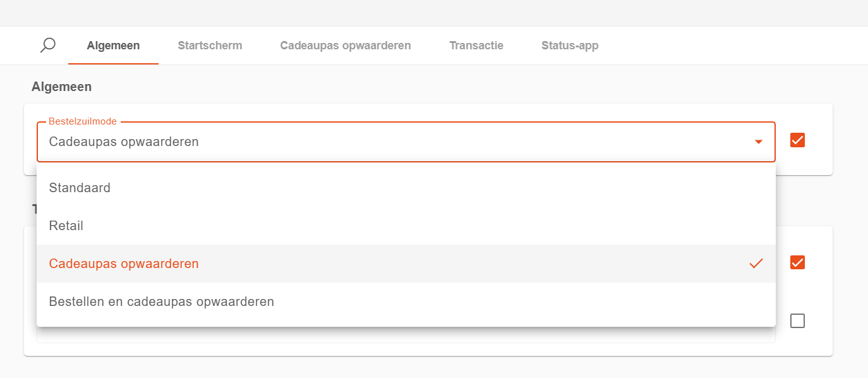Click the Bestelzuilmode dropdown arrow
Viewport: 868px width, 378px height.
tap(759, 142)
